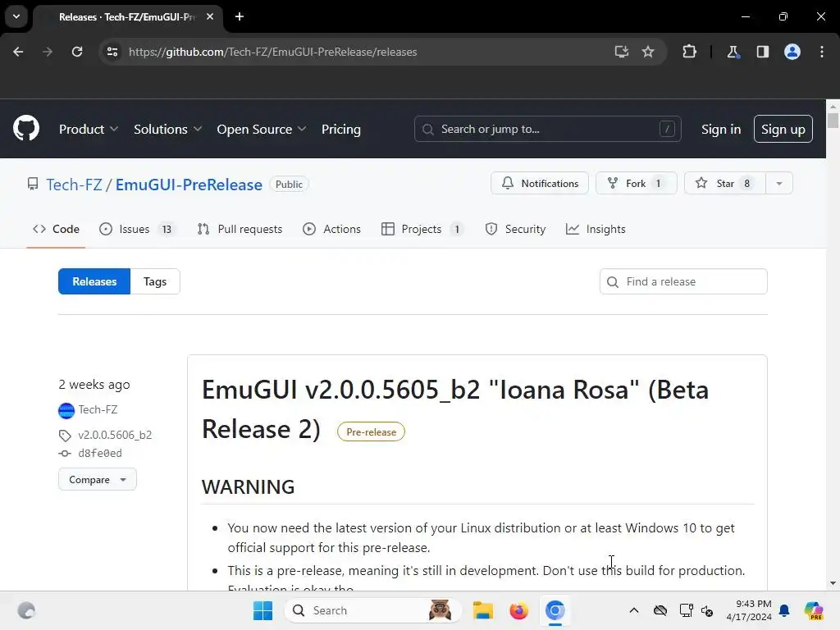The width and height of the screenshot is (840, 630).
Task: Open the Compare dropdown
Action: pos(98,479)
